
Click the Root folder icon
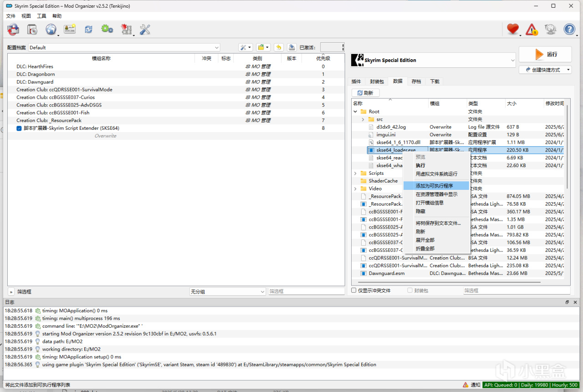pyautogui.click(x=363, y=112)
